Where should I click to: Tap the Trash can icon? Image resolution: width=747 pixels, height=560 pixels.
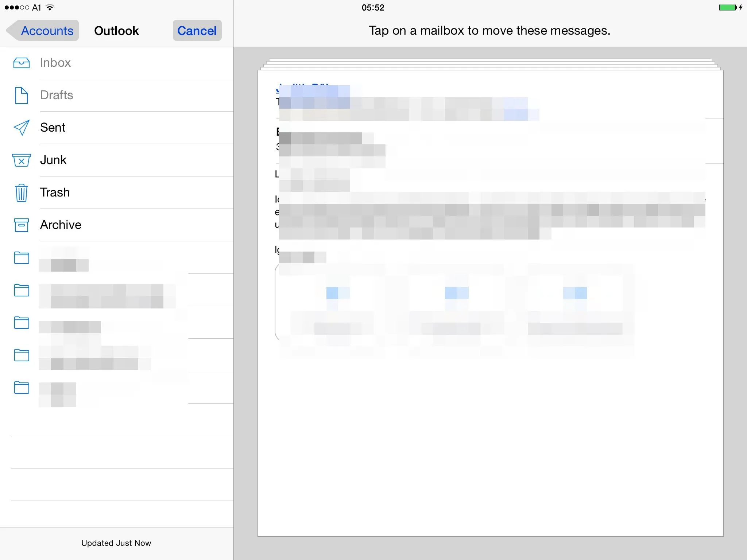[22, 192]
